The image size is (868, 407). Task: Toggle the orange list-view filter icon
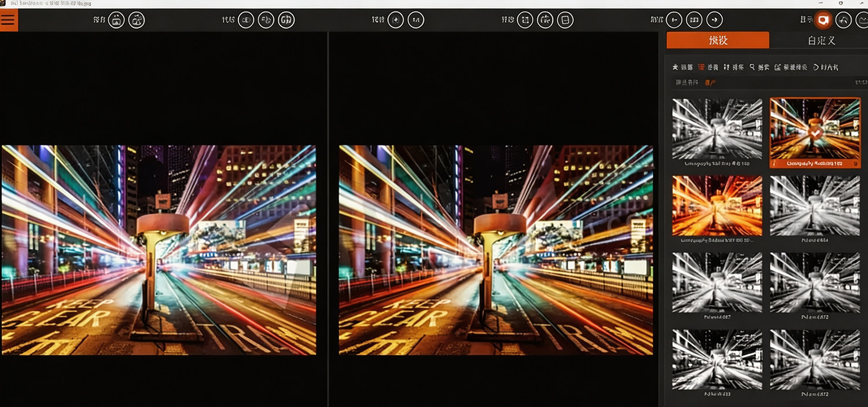click(701, 67)
